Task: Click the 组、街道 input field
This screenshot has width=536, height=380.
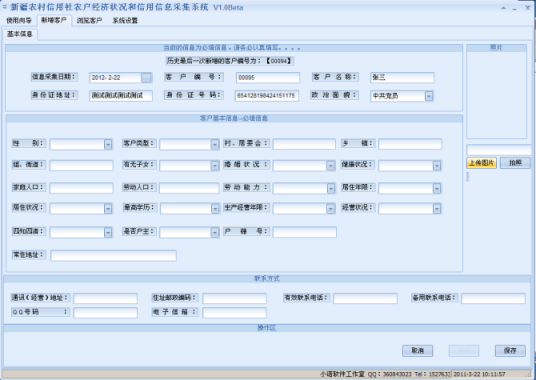Action: pos(81,165)
